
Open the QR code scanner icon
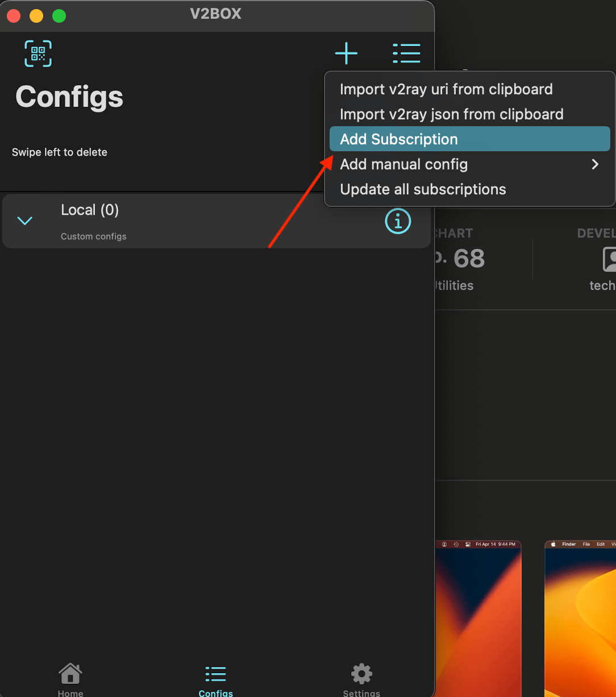38,53
